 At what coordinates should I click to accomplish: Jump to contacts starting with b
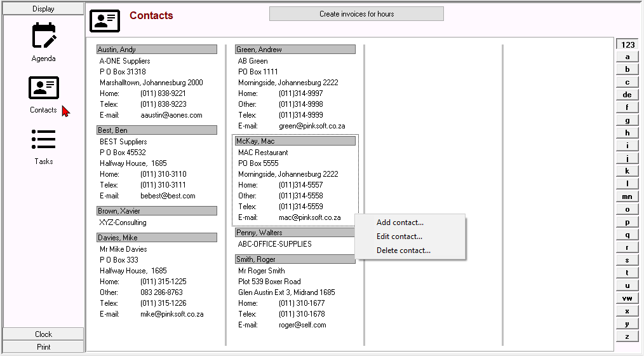pyautogui.click(x=627, y=69)
